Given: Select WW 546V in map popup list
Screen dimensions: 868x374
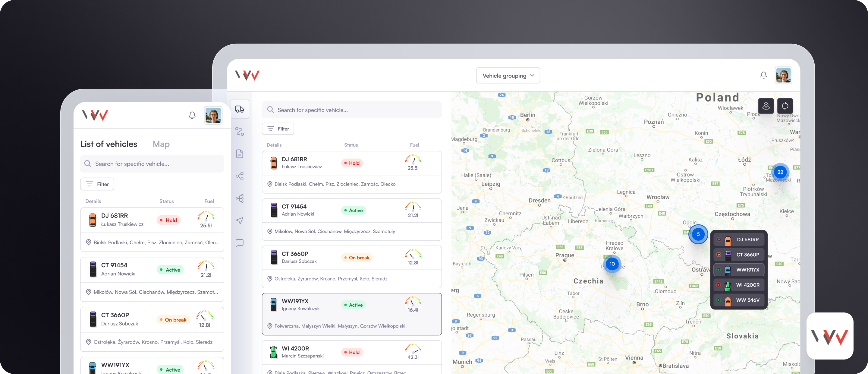Looking at the screenshot, I should tap(739, 300).
